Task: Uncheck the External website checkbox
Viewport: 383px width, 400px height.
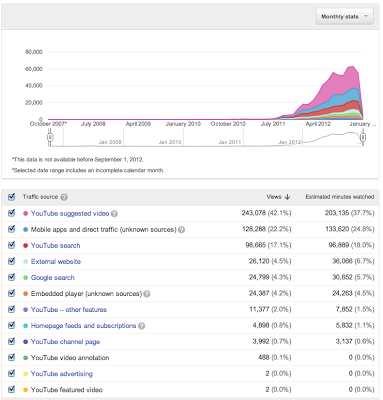Action: (12, 261)
